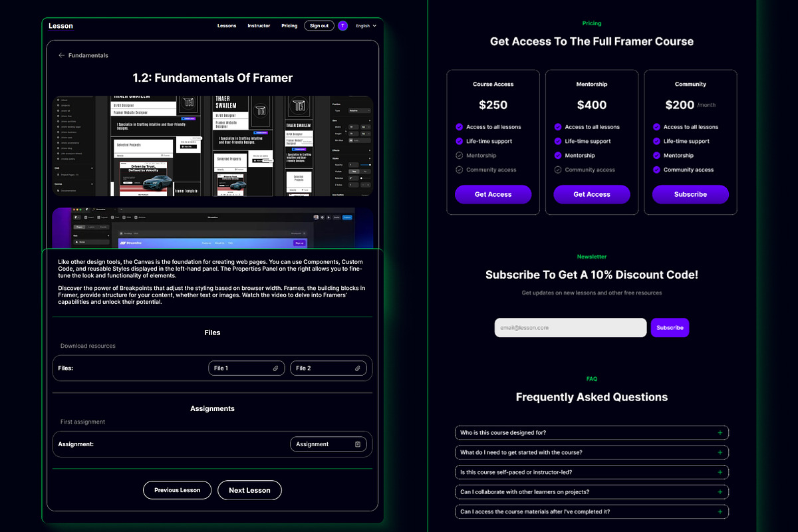Open the English language dropdown

point(366,26)
